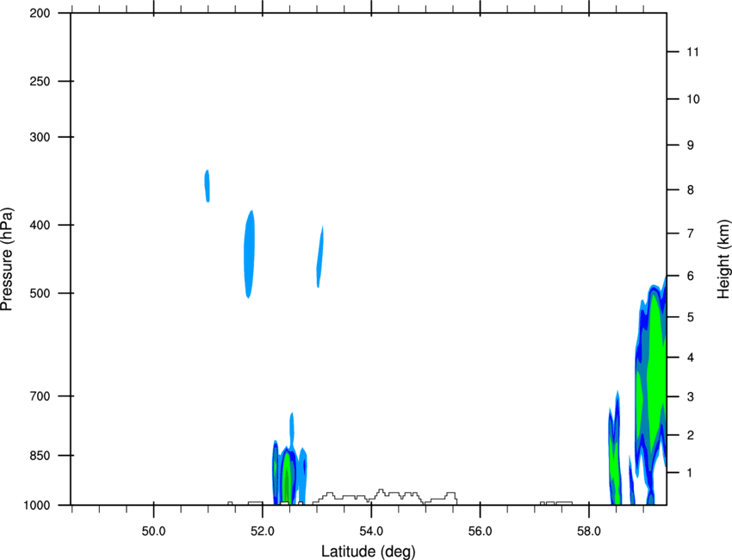The height and width of the screenshot is (560, 732).
Task: Select the 400 pressure tick label
Action: [40, 225]
